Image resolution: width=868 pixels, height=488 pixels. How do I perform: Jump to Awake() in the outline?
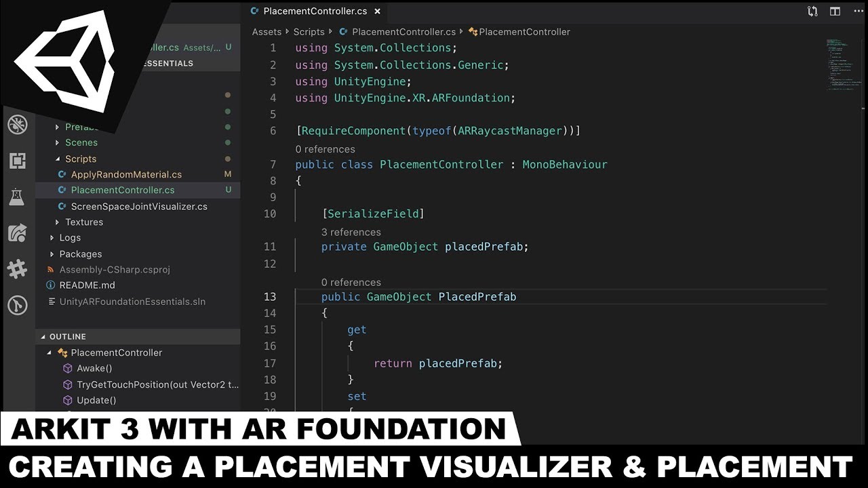click(x=94, y=369)
